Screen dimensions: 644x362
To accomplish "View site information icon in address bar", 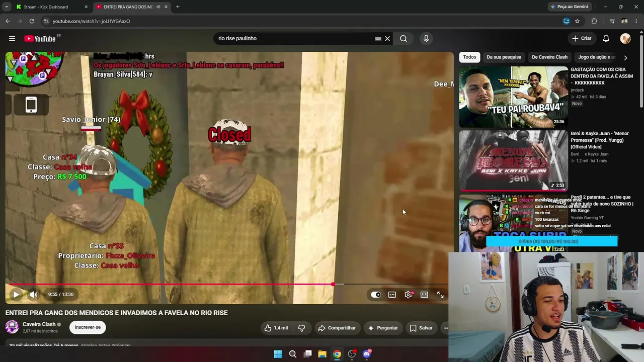I will [46, 21].
